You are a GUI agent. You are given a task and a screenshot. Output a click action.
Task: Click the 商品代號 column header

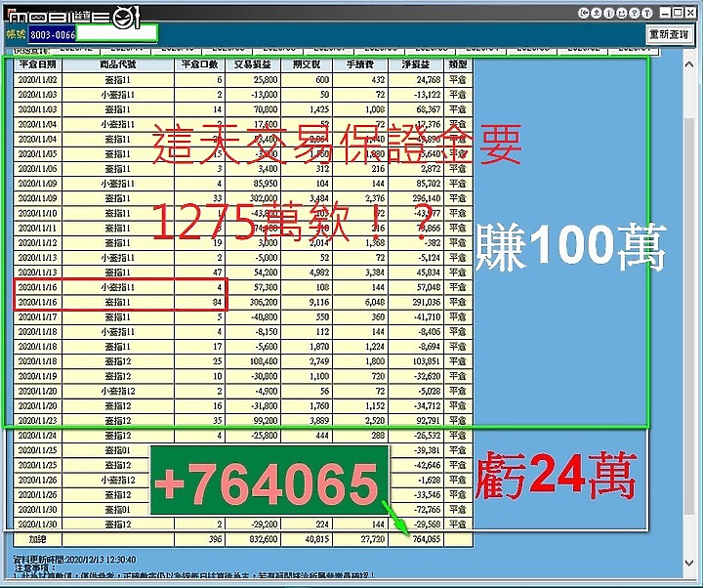118,64
